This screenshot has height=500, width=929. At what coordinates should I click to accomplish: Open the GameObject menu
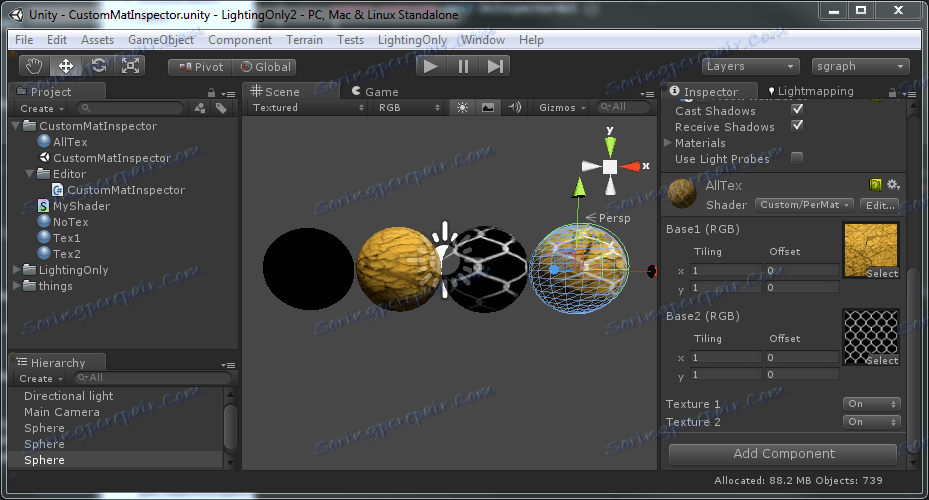pos(161,40)
